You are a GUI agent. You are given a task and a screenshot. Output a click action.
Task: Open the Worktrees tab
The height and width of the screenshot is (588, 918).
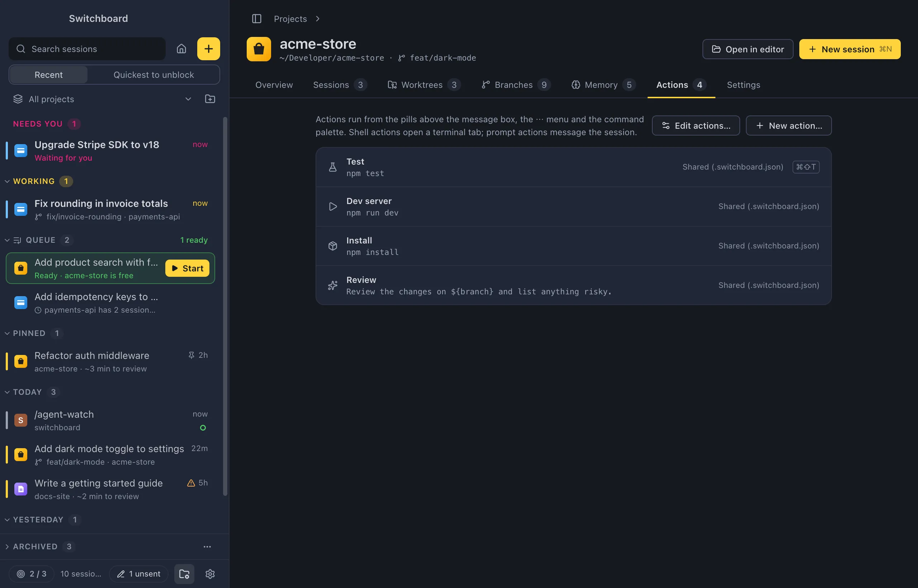tap(424, 85)
